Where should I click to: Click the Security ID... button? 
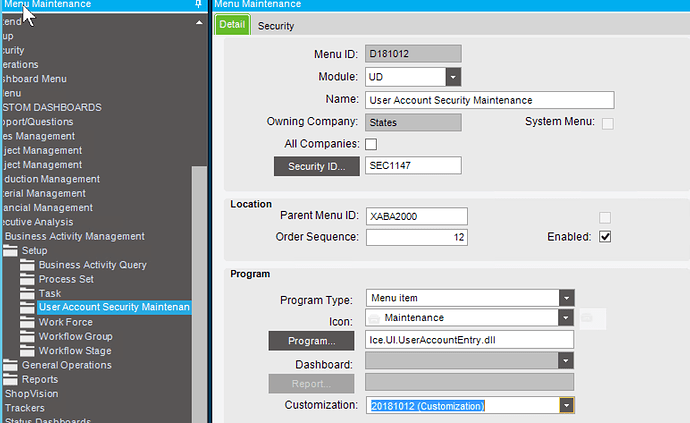[316, 166]
